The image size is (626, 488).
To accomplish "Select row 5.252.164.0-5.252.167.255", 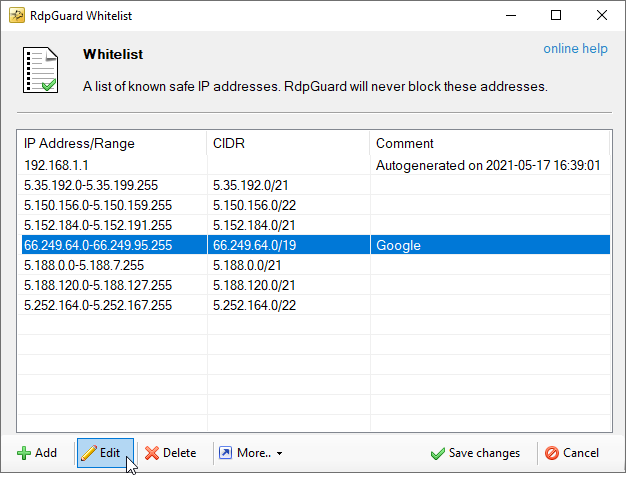I will coord(314,305).
